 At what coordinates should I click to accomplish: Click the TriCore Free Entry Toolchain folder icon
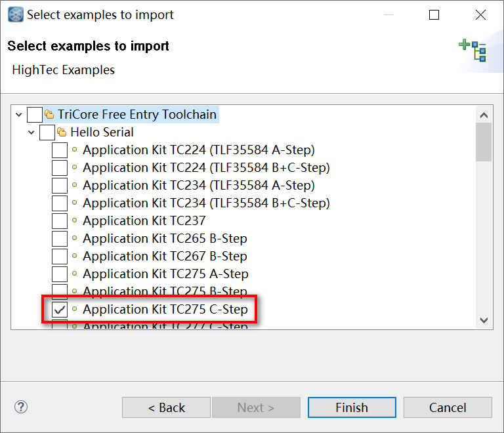click(49, 114)
